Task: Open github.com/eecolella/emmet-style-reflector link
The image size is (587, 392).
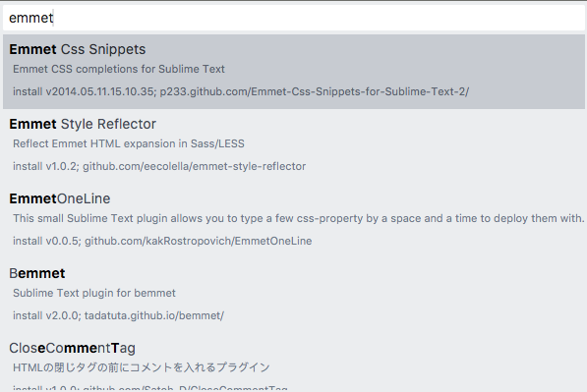Action: tap(195, 166)
